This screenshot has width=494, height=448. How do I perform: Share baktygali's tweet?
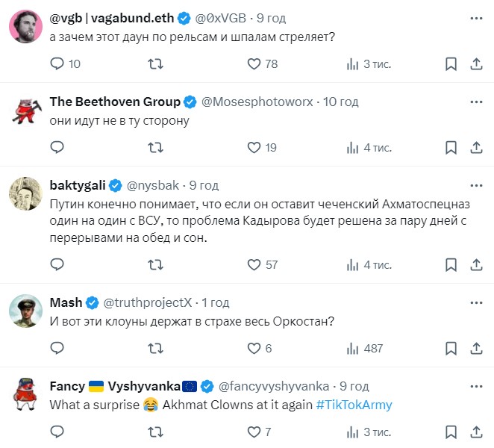point(477,264)
